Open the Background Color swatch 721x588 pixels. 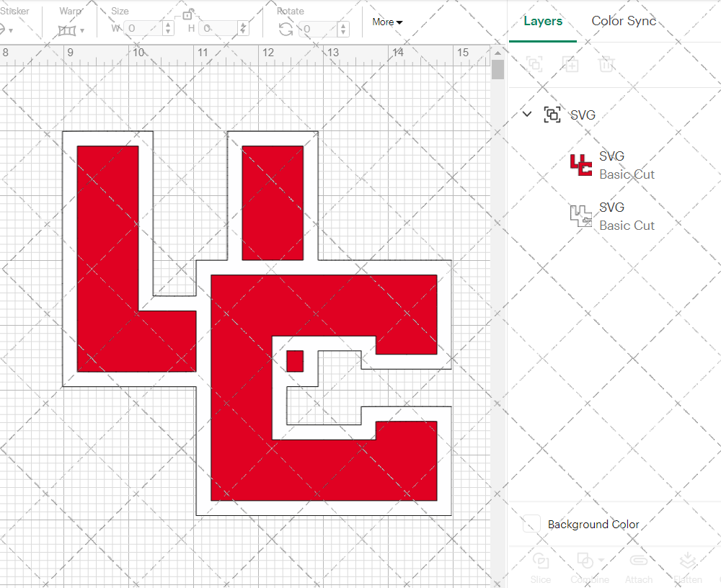532,525
